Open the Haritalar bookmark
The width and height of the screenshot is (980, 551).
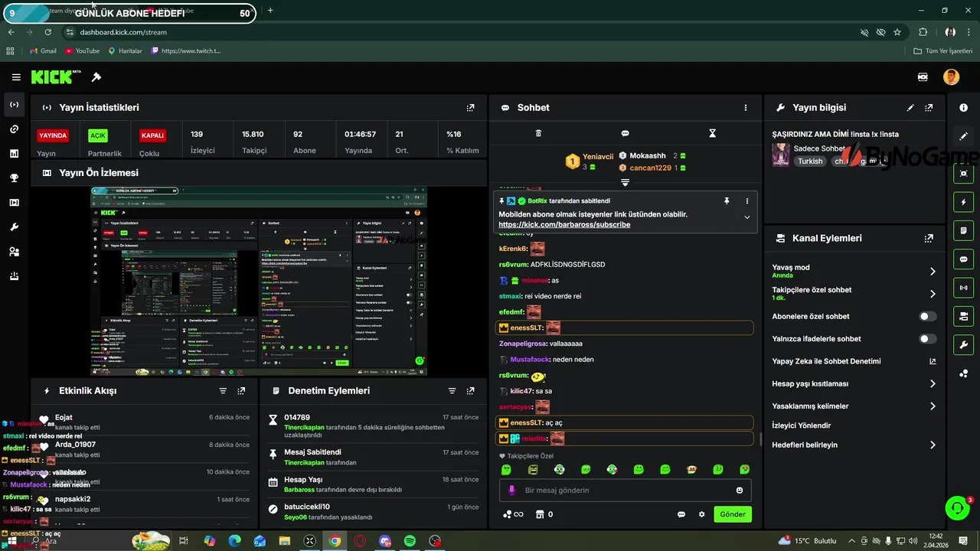[125, 51]
